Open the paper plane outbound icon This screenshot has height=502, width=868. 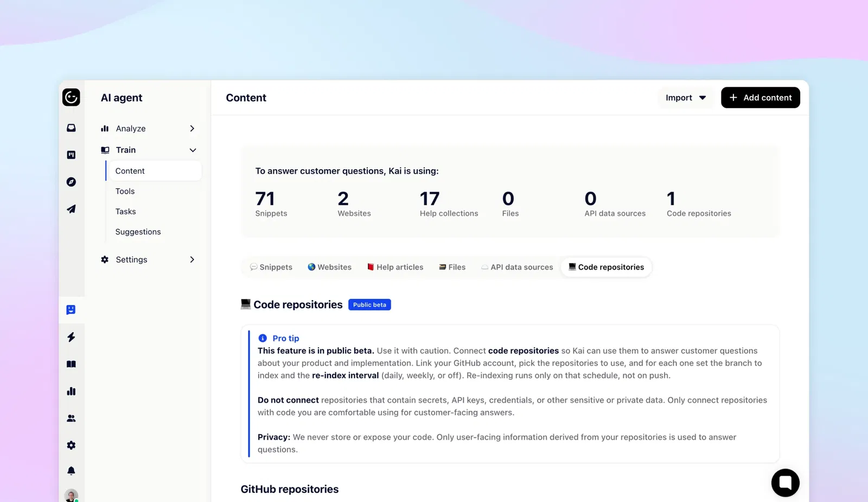point(71,209)
